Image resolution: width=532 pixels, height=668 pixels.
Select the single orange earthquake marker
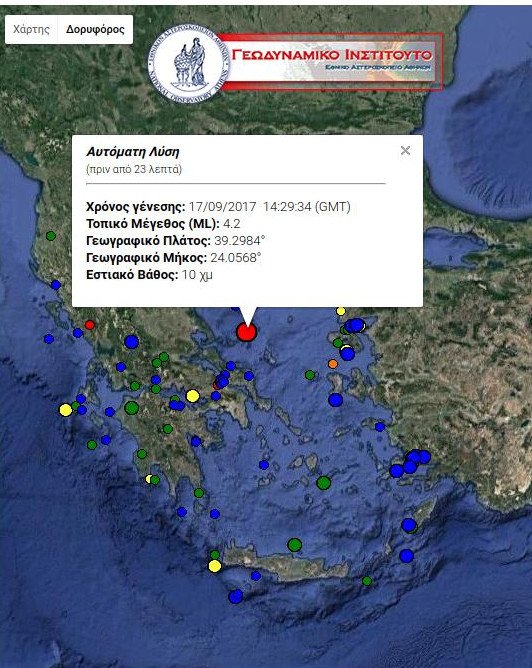tap(333, 364)
